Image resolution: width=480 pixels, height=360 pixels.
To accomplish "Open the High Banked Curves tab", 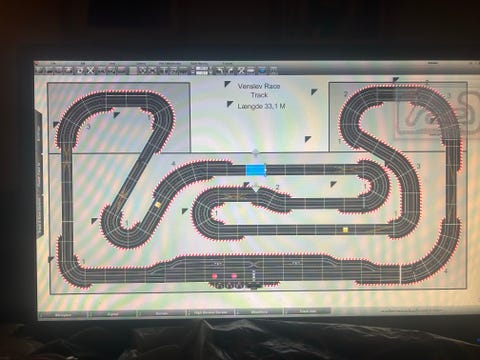I will coord(211,313).
